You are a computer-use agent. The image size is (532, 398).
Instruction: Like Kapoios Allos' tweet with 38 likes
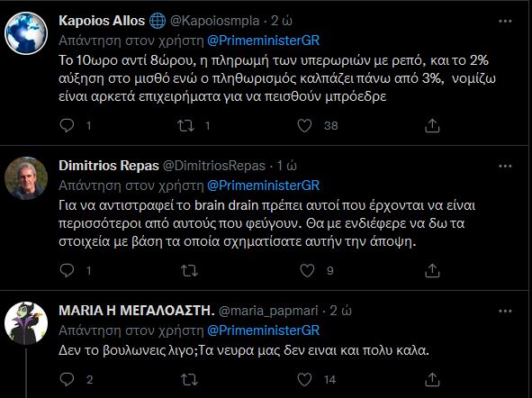[304, 126]
